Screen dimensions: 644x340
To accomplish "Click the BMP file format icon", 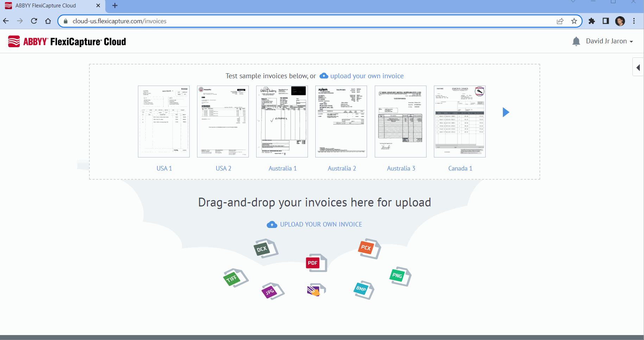I will pos(364,290).
